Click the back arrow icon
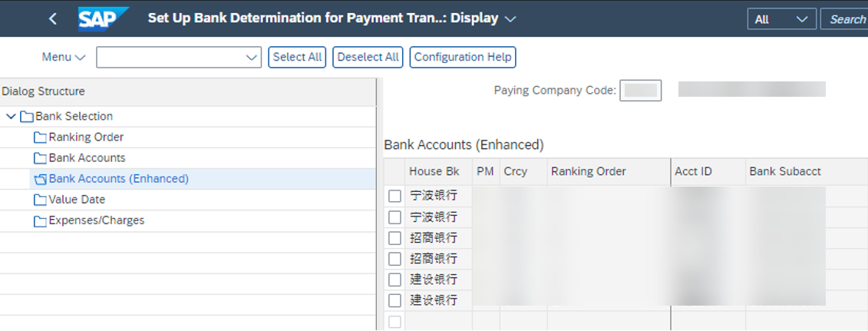This screenshot has width=868, height=331. pos(53,19)
